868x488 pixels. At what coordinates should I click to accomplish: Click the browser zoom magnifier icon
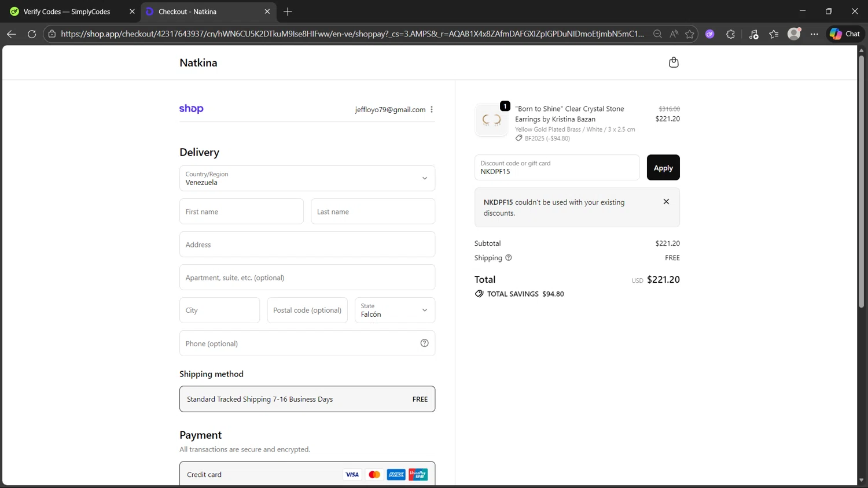[657, 34]
